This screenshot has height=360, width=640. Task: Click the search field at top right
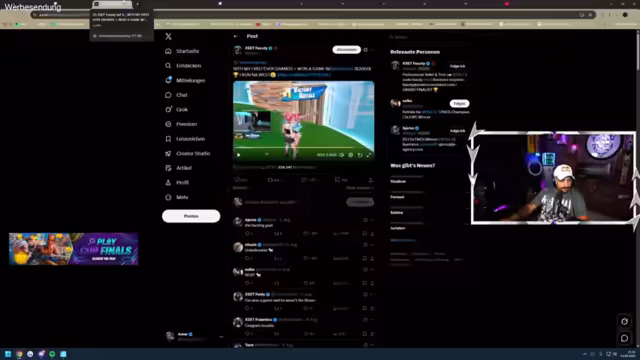tap(428, 37)
